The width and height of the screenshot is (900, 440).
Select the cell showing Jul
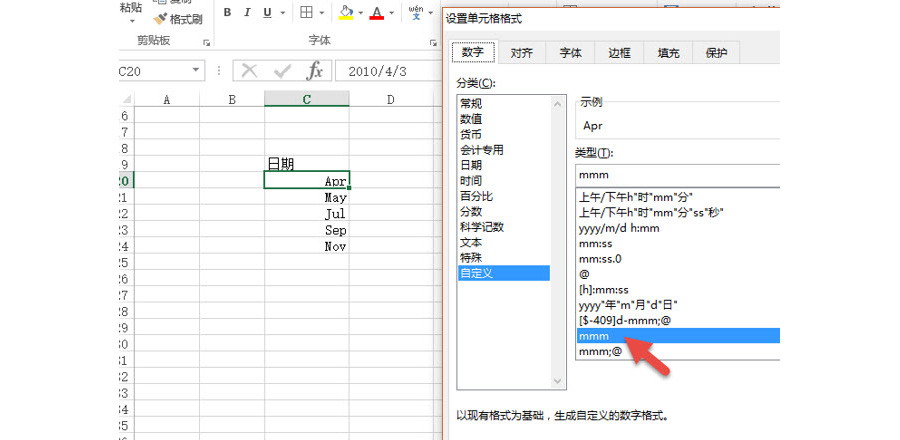[307, 213]
